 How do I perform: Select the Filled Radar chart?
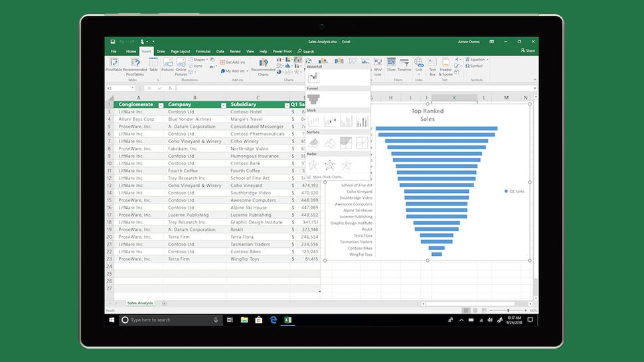click(x=346, y=165)
